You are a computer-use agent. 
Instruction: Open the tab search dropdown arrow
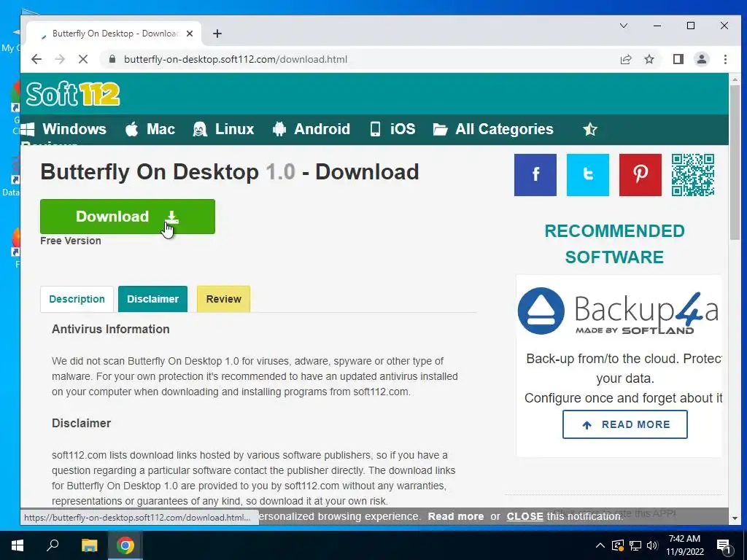623,26
